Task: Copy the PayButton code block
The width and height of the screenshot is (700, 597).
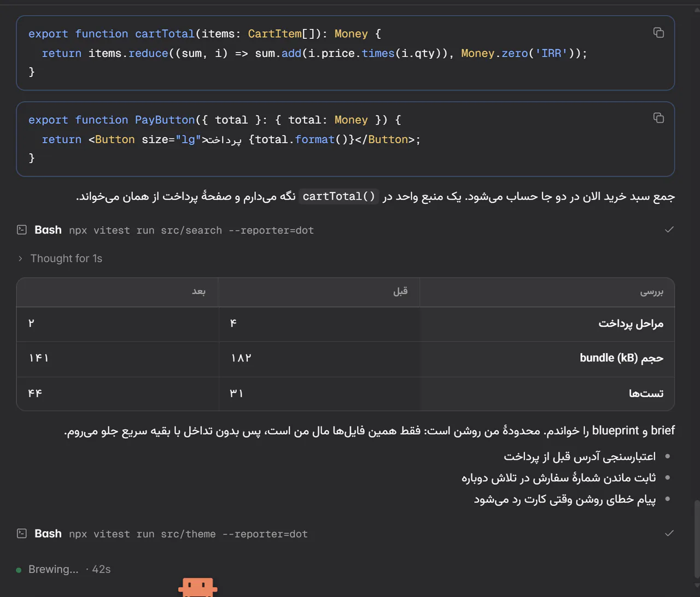Action: (658, 118)
